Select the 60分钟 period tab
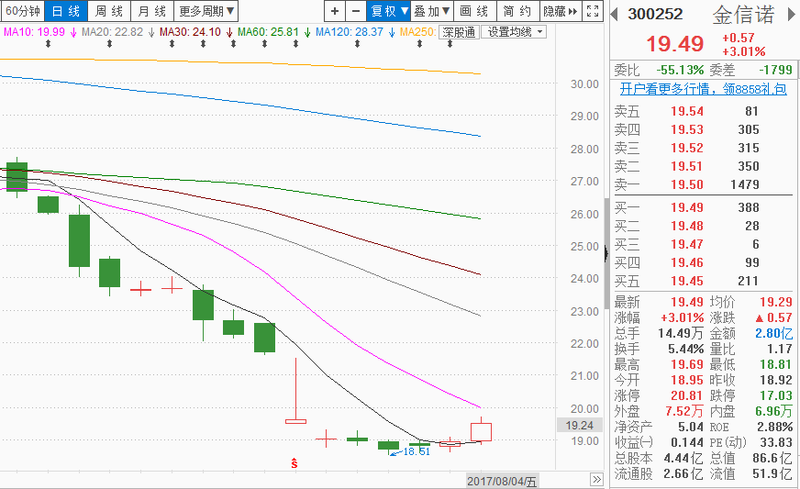Viewport: 800px width, 489px height. (22, 12)
